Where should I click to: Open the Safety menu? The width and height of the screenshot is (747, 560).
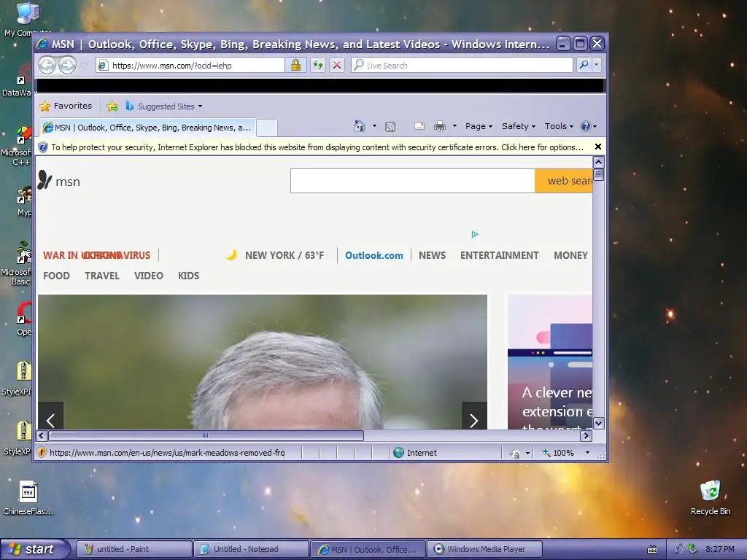(x=519, y=126)
